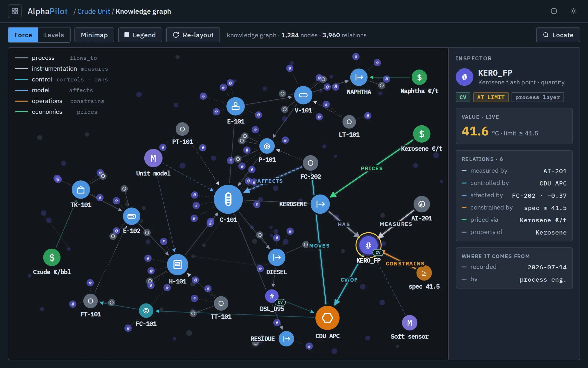The width and height of the screenshot is (588, 368).
Task: Click the Re-layout button
Action: coord(193,35)
